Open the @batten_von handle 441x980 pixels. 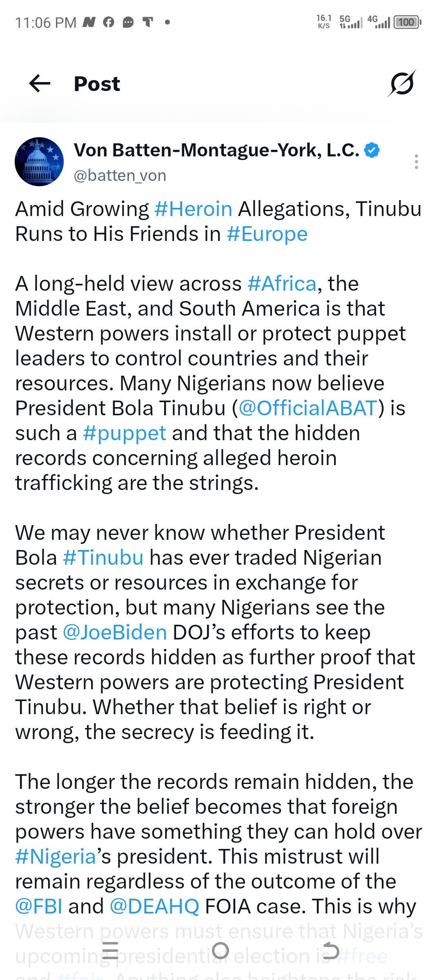point(120,176)
